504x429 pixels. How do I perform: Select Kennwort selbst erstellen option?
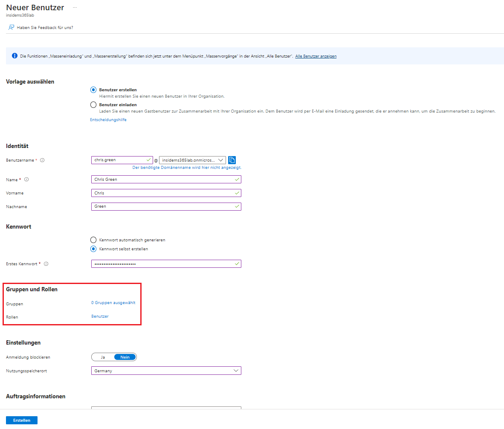[x=93, y=249]
